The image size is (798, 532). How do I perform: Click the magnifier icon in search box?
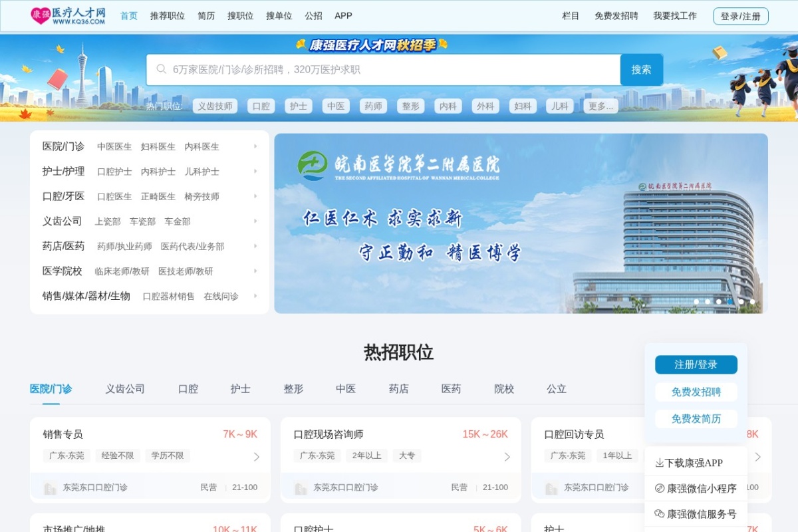coord(162,69)
